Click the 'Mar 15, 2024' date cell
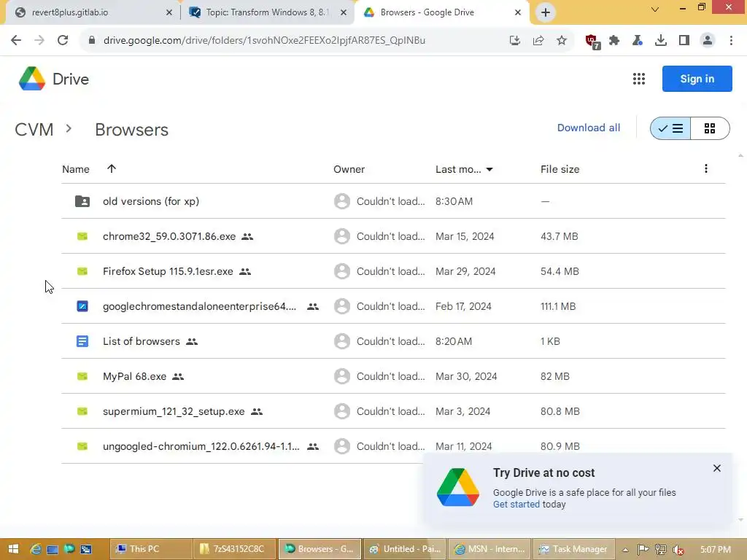 click(x=465, y=236)
